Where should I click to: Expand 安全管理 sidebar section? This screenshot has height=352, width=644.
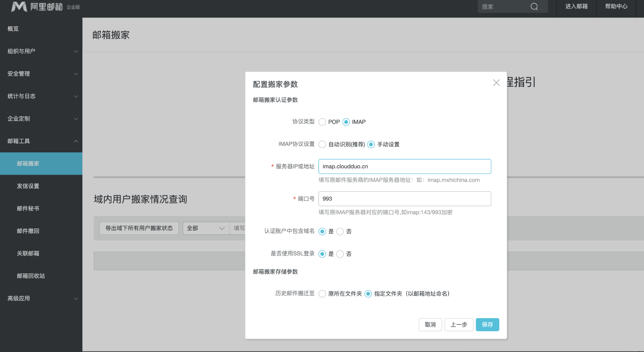point(41,74)
